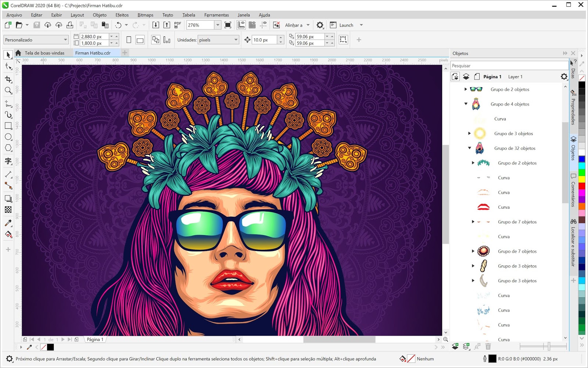Image resolution: width=588 pixels, height=368 pixels.
Task: Switch to the Tela de boas-vindas tab
Action: pyautogui.click(x=44, y=53)
